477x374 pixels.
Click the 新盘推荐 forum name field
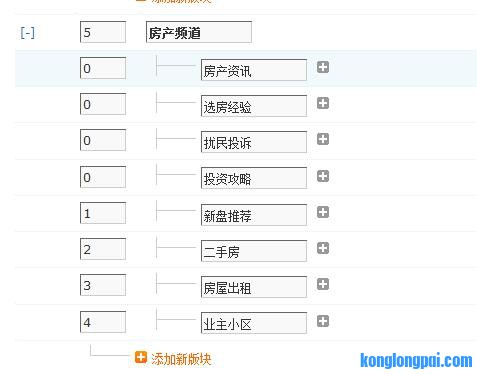coord(254,215)
